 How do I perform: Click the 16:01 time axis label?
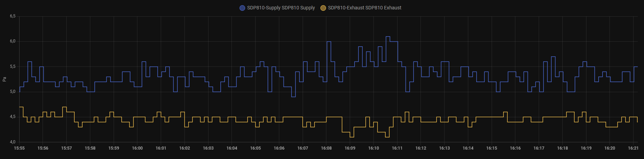coord(161,148)
